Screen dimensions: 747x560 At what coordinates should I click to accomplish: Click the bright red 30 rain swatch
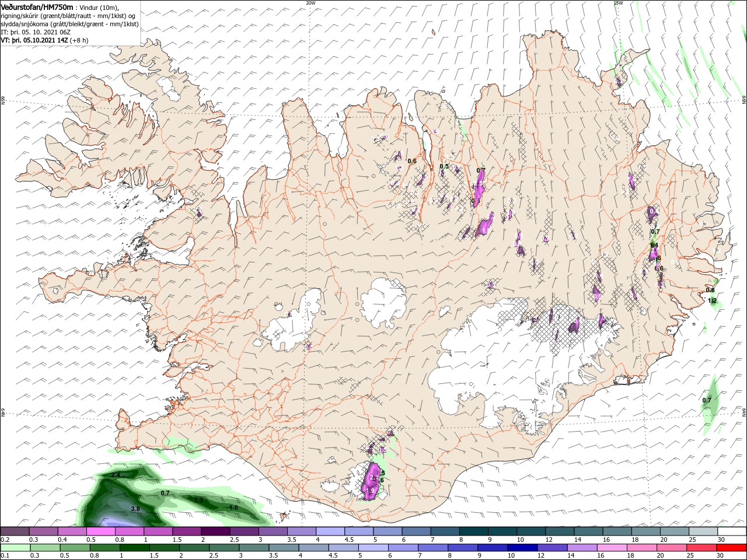coord(731,548)
